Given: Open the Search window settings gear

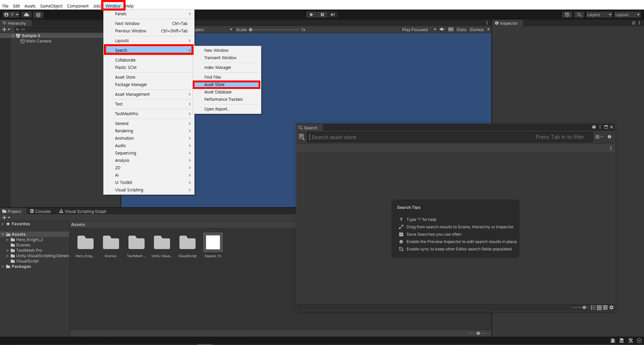Looking at the screenshot, I should 612,307.
